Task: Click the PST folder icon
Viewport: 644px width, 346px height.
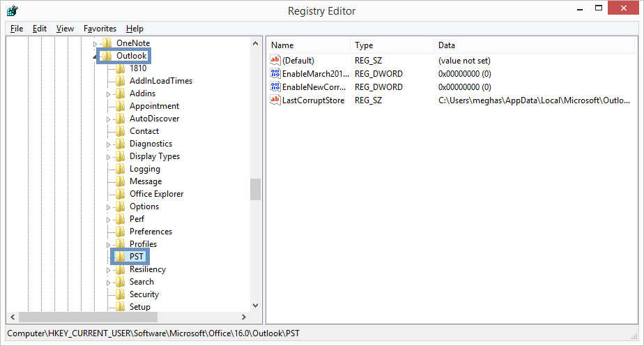Action: tap(121, 257)
